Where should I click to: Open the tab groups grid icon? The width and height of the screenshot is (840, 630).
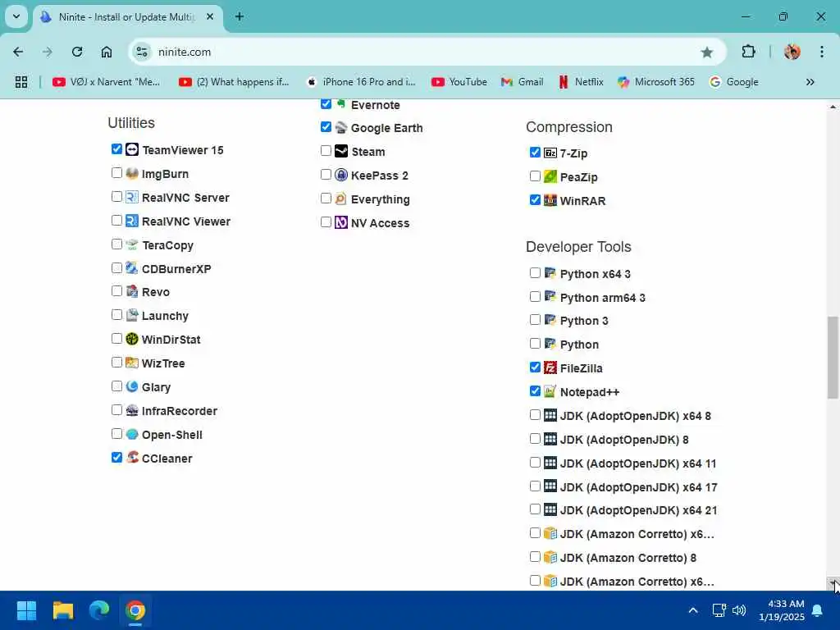tap(21, 82)
